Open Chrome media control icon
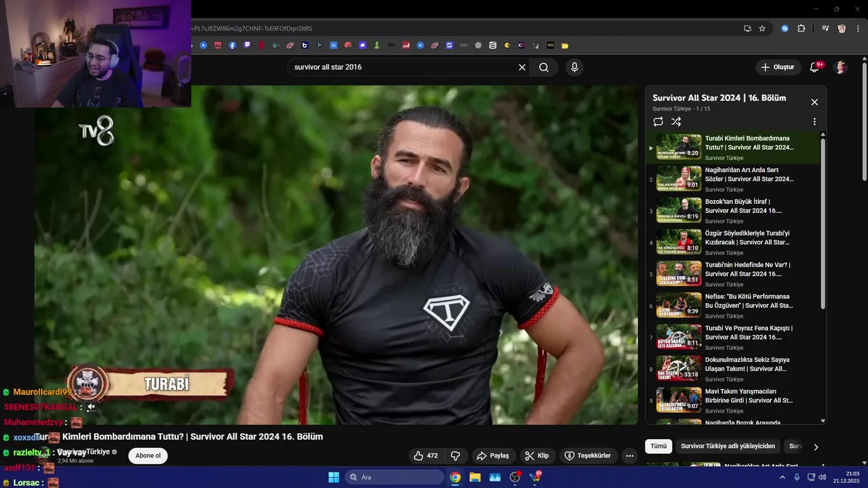Viewport: 868px width, 488px height. pos(825,28)
